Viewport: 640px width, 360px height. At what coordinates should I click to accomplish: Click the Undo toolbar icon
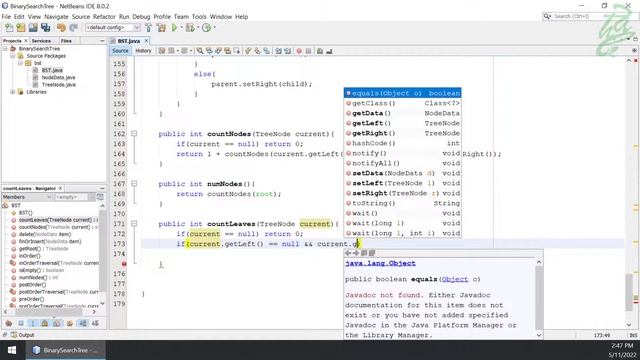[61, 28]
